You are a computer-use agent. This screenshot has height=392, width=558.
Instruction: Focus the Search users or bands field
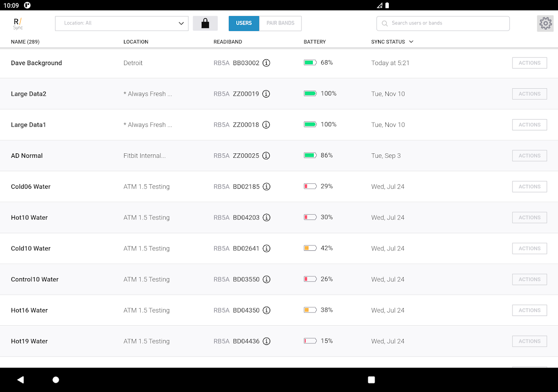tap(443, 24)
